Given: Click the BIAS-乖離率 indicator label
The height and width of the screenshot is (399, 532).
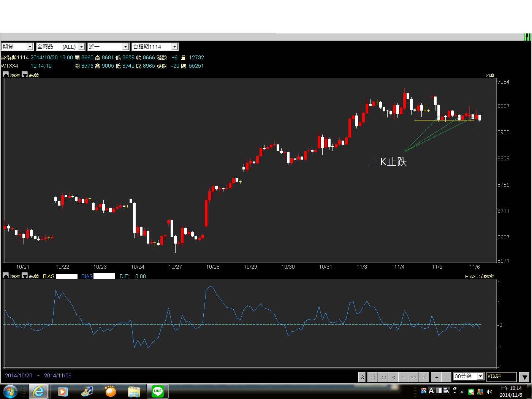Looking at the screenshot, I should point(480,276).
